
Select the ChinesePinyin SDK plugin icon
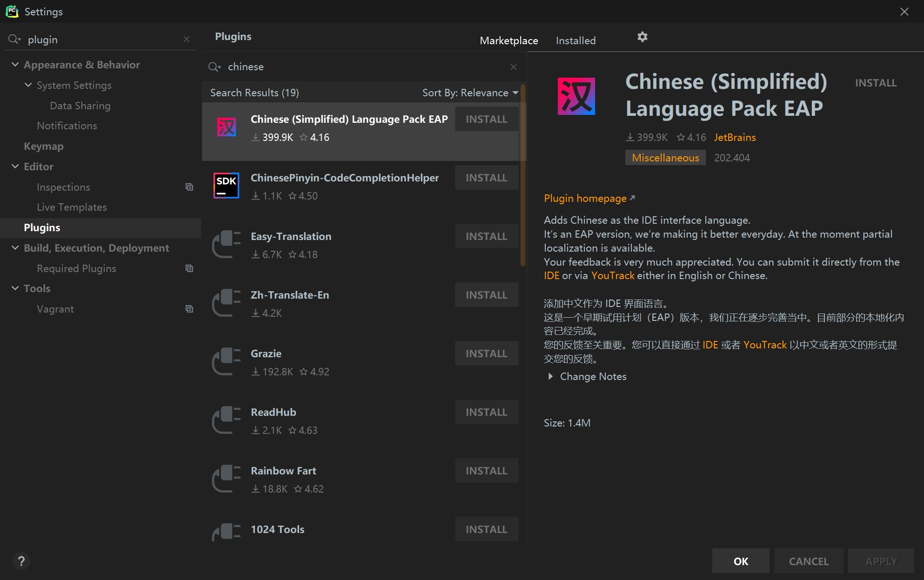tap(227, 186)
